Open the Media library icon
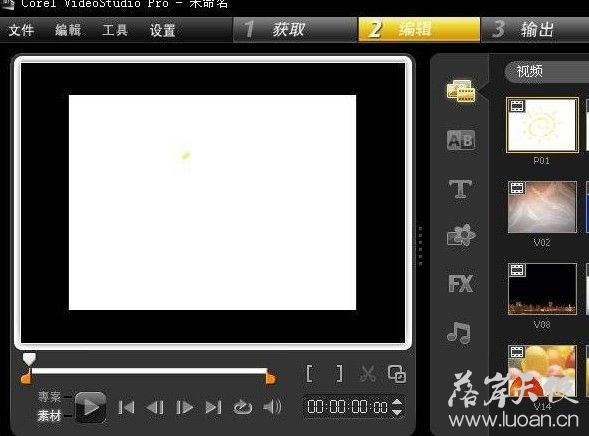Screen dimensions: 589x436 (461, 91)
